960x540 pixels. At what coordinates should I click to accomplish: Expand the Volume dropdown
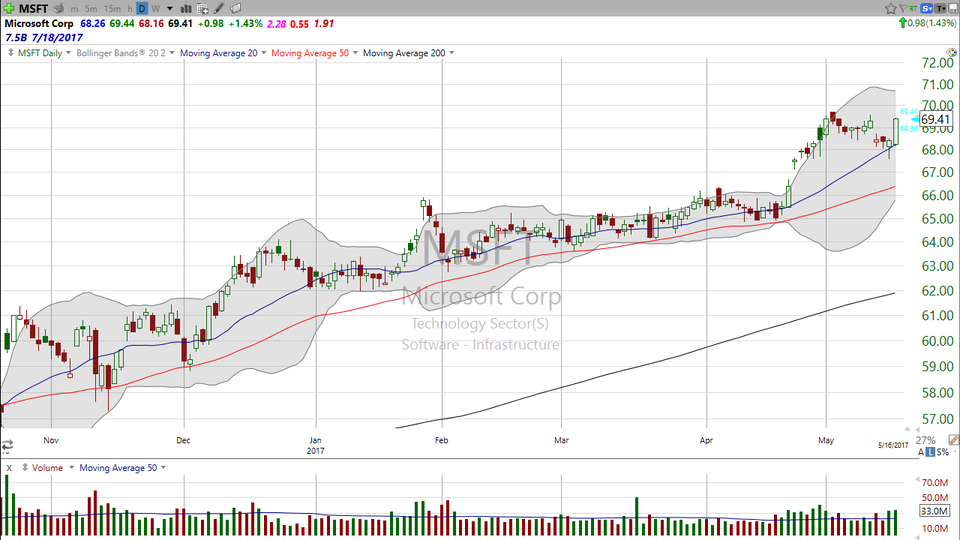click(71, 468)
